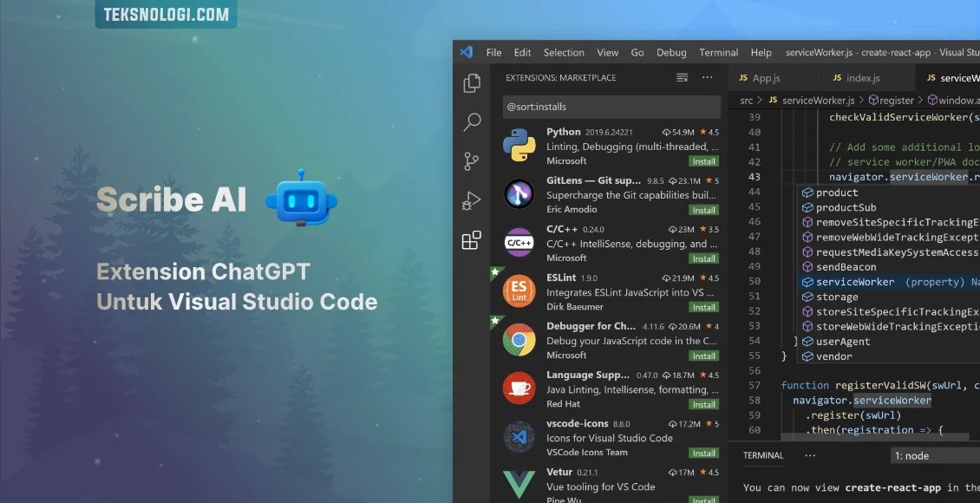Open the View menu
The image size is (980, 503).
pyautogui.click(x=607, y=53)
